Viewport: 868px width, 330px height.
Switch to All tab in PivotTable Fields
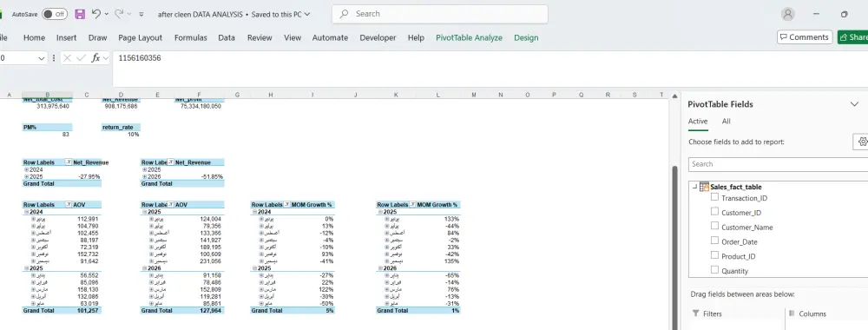click(x=727, y=122)
